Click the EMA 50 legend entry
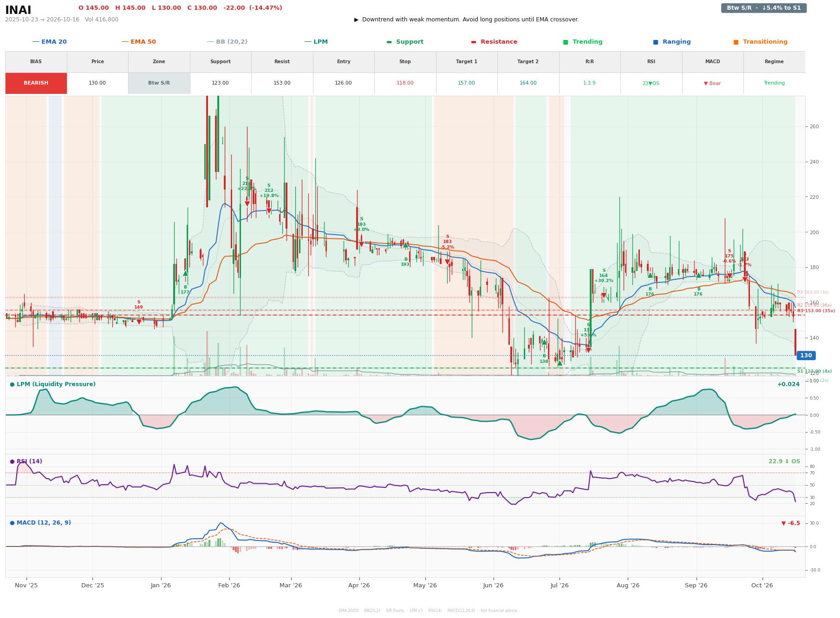Image resolution: width=840 pixels, height=618 pixels. [138, 42]
